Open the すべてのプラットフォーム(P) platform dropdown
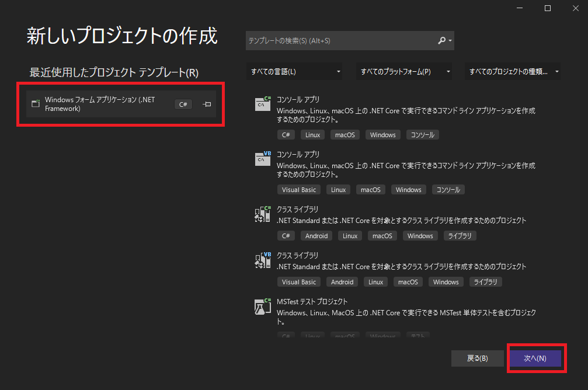588x390 pixels. pyautogui.click(x=404, y=71)
